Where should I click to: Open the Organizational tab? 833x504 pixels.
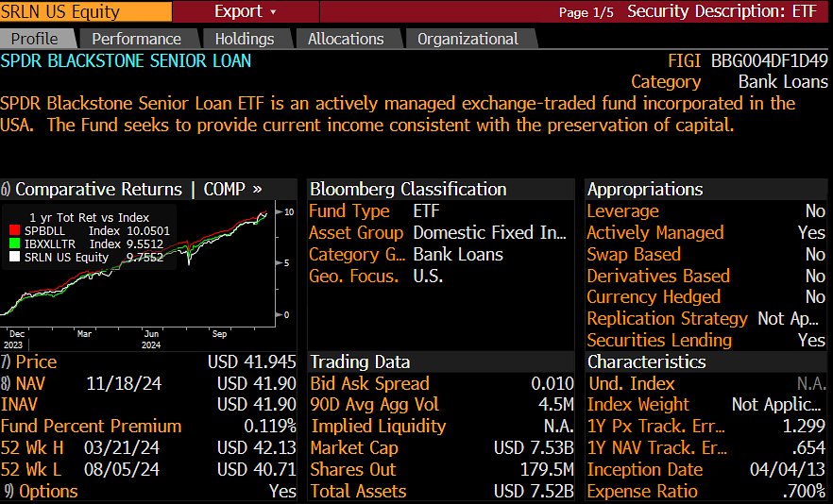(x=468, y=39)
